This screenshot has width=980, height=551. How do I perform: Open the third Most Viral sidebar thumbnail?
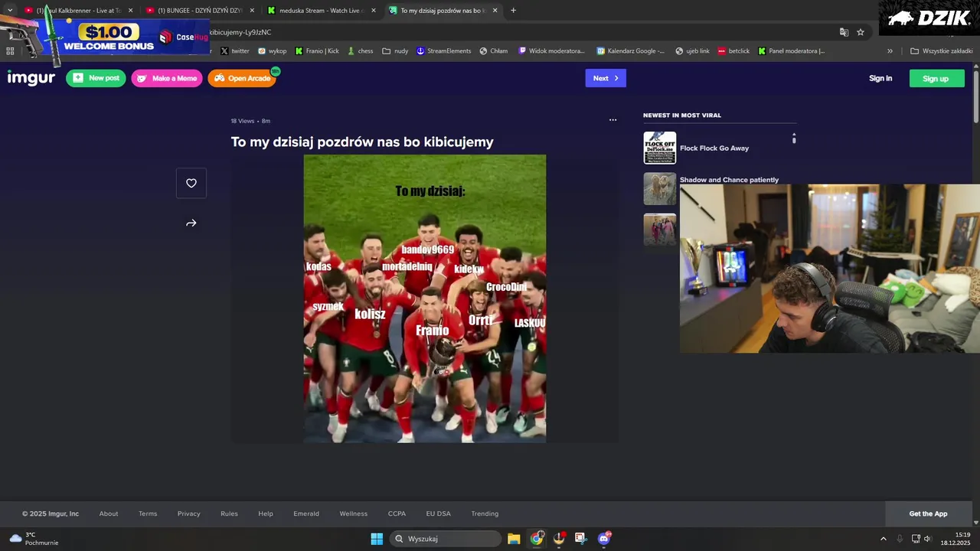(659, 229)
